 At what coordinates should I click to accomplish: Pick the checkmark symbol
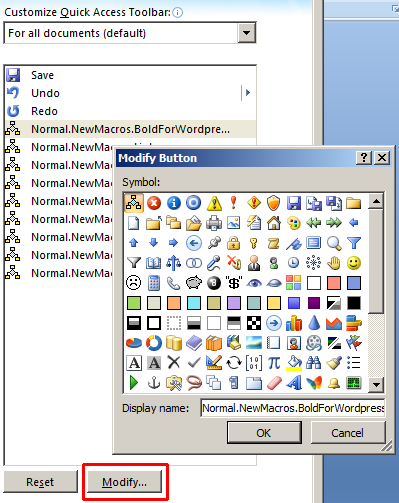pos(194,363)
